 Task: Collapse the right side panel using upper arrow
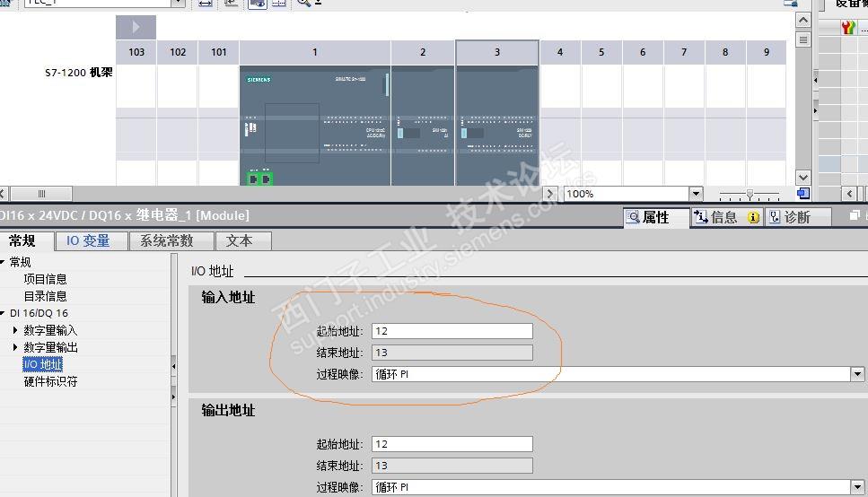pyautogui.click(x=815, y=80)
